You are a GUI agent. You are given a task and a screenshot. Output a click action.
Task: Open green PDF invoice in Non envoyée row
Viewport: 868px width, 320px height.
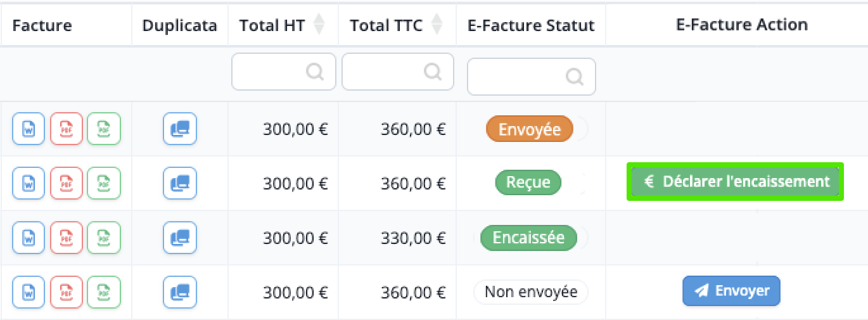[x=104, y=292]
